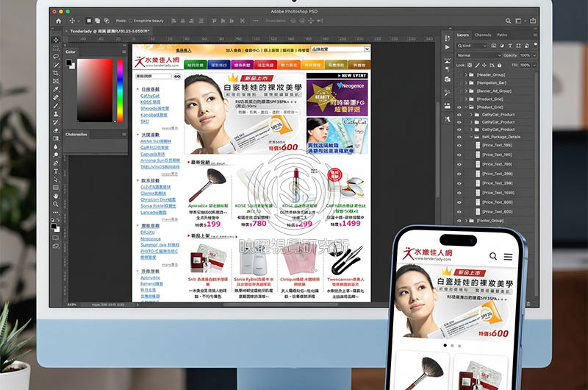This screenshot has height=390, width=588.
Task: Toggle the layer filter on/off switch
Action: click(536, 44)
